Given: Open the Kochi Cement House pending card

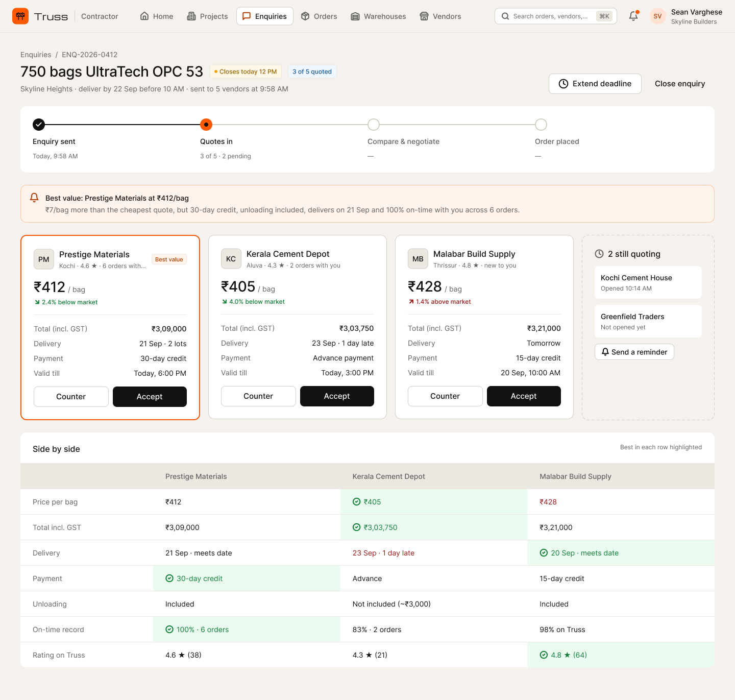Looking at the screenshot, I should click(648, 282).
